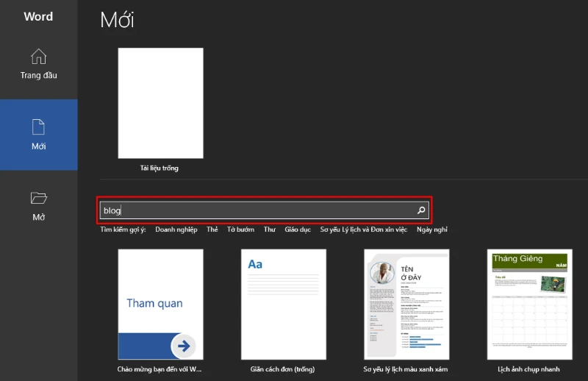Choose the Ngày nghỉ suggested search
The image size is (588, 381).
click(x=432, y=229)
